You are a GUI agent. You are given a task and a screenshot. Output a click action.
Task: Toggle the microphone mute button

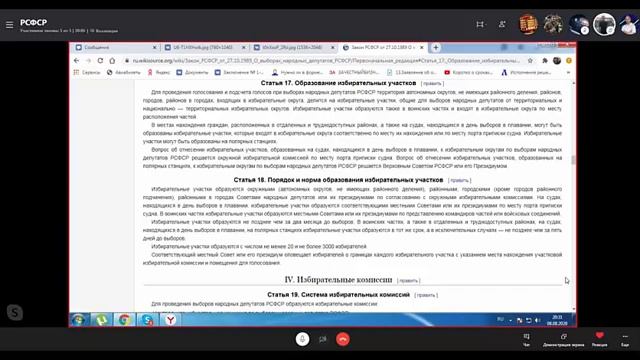tap(302, 339)
